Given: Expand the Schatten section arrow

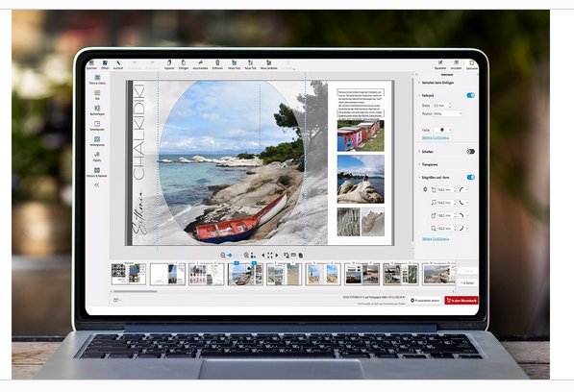Looking at the screenshot, I should pos(419,152).
